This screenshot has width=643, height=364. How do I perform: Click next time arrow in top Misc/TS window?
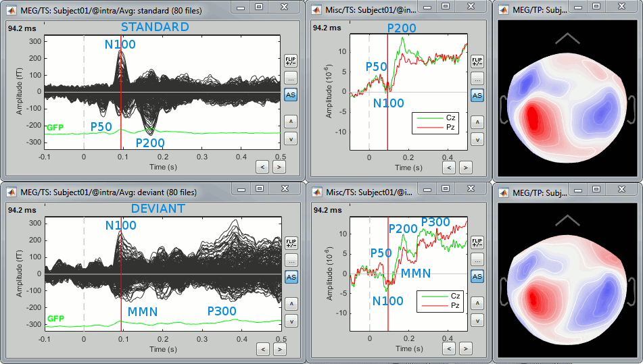coord(465,166)
